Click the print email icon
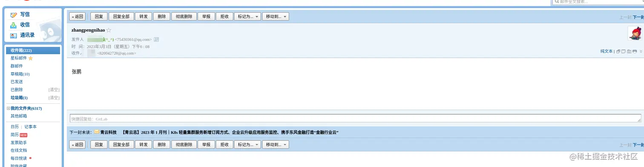The height and width of the screenshot is (167, 644). click(x=634, y=51)
